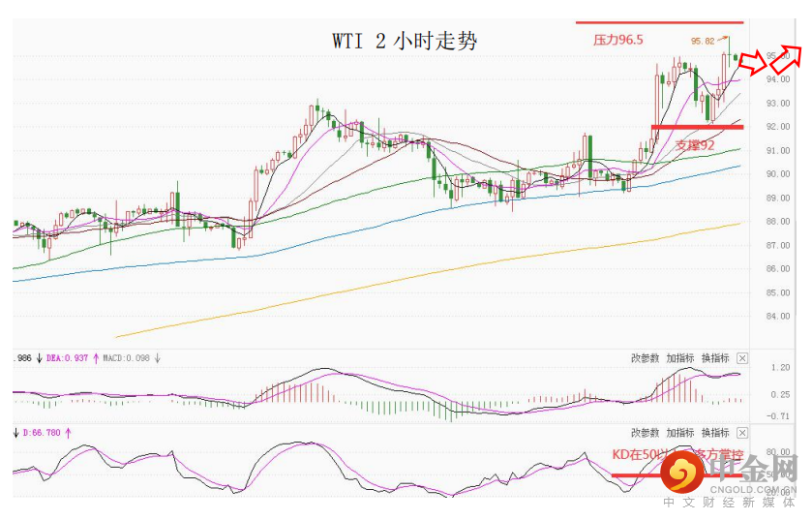Image resolution: width=812 pixels, height=520 pixels.
Task: Click the 85.00 price axis label
Action: coord(778,292)
